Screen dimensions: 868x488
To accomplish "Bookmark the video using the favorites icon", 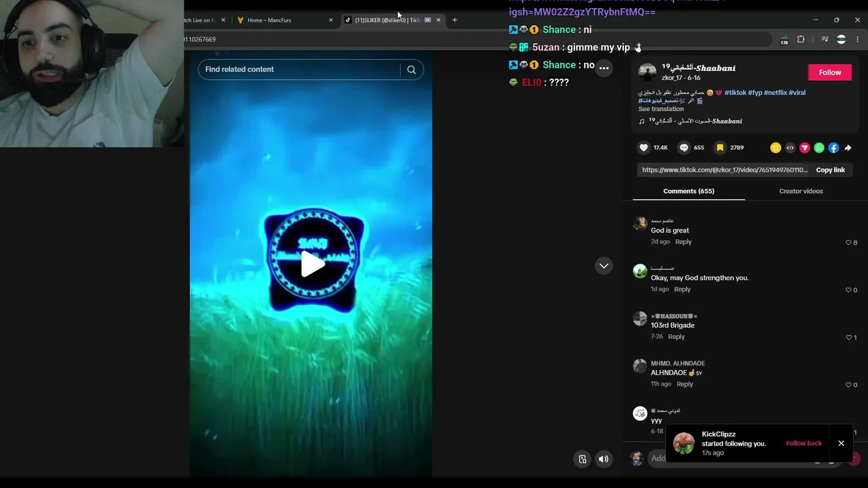I will point(720,148).
